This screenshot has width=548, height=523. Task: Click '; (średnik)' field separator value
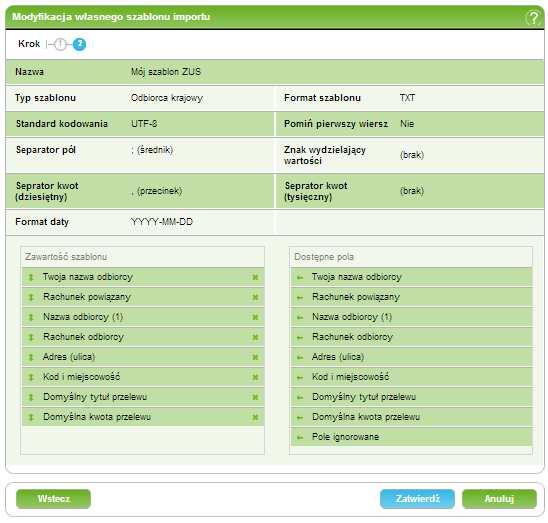coord(152,150)
